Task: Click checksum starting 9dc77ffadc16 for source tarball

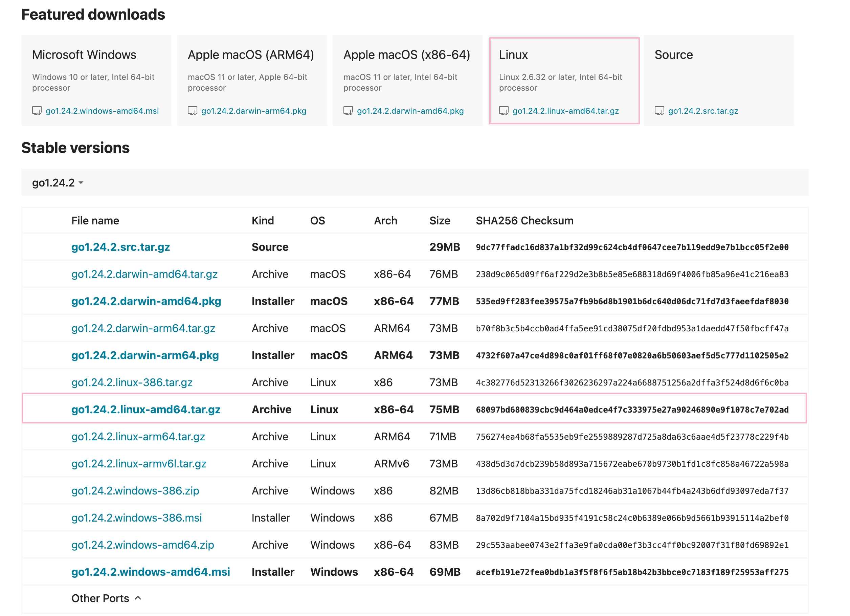Action: [632, 247]
